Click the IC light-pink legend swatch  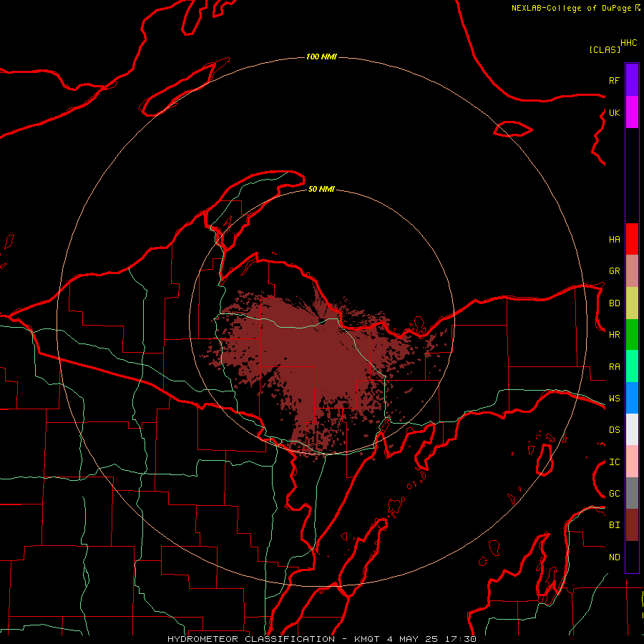coord(632,462)
